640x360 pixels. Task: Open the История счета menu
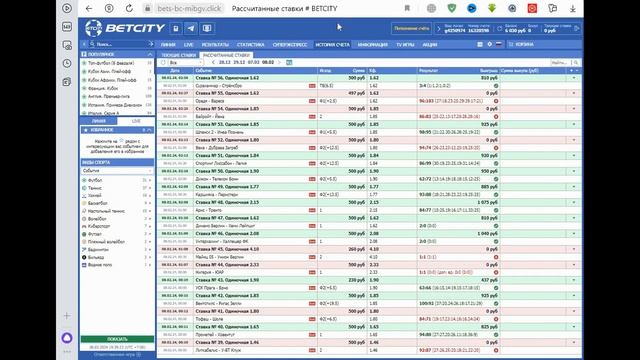tap(332, 44)
